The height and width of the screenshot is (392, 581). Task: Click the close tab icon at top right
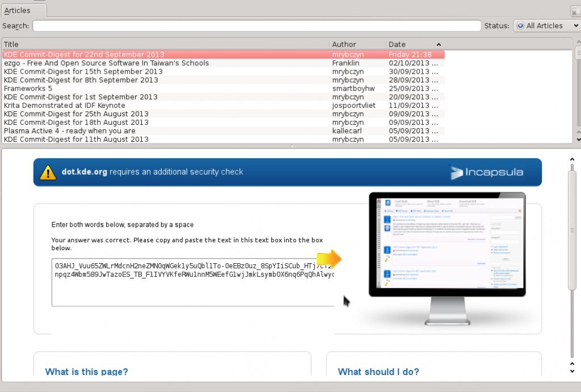pyautogui.click(x=575, y=11)
